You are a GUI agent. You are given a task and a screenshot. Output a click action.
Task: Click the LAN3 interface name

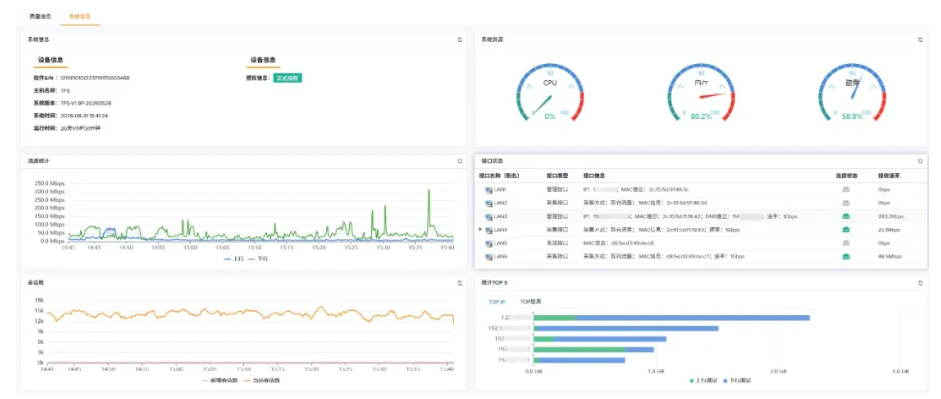(x=501, y=216)
